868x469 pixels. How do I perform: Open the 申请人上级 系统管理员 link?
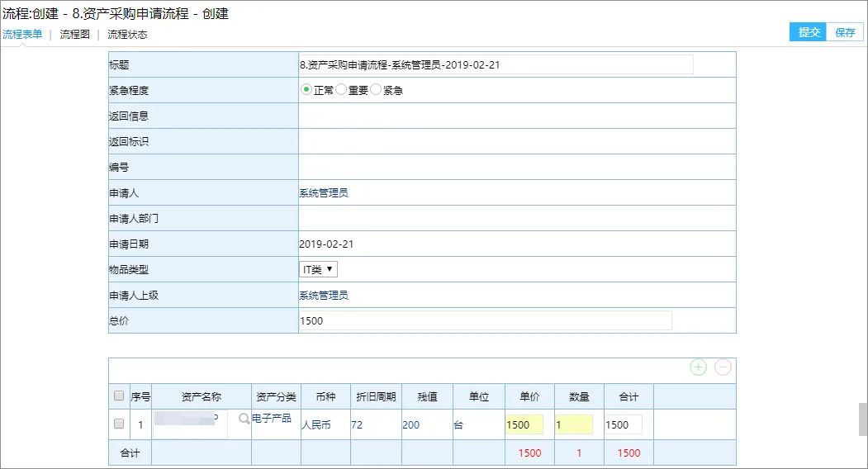(324, 295)
